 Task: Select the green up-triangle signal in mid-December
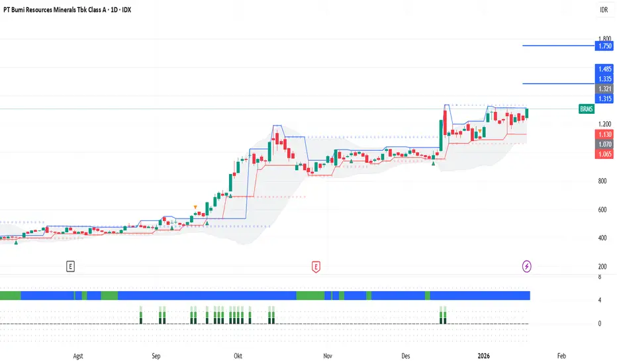point(433,163)
